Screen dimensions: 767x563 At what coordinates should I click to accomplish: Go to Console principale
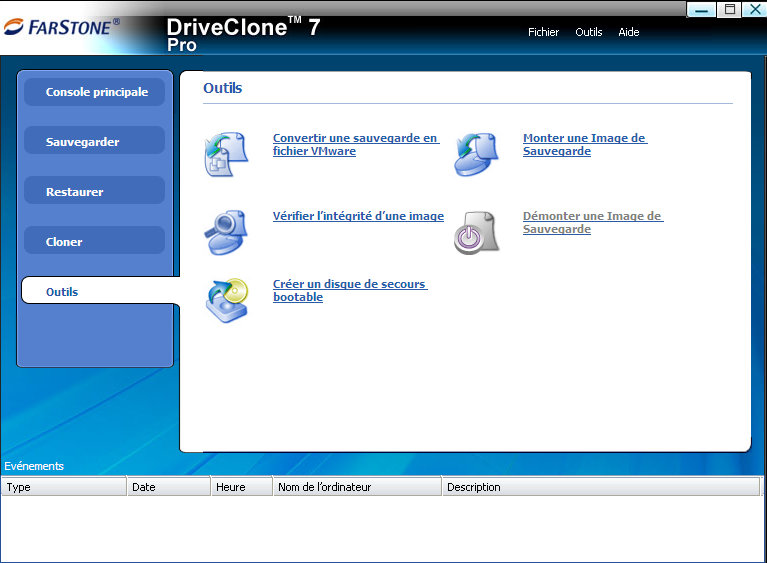coord(94,92)
